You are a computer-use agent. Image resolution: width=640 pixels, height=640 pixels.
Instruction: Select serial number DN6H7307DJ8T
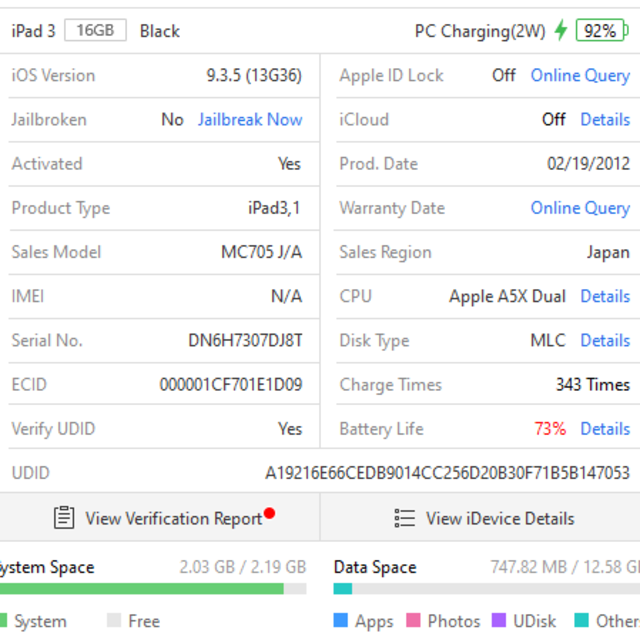[x=245, y=340]
